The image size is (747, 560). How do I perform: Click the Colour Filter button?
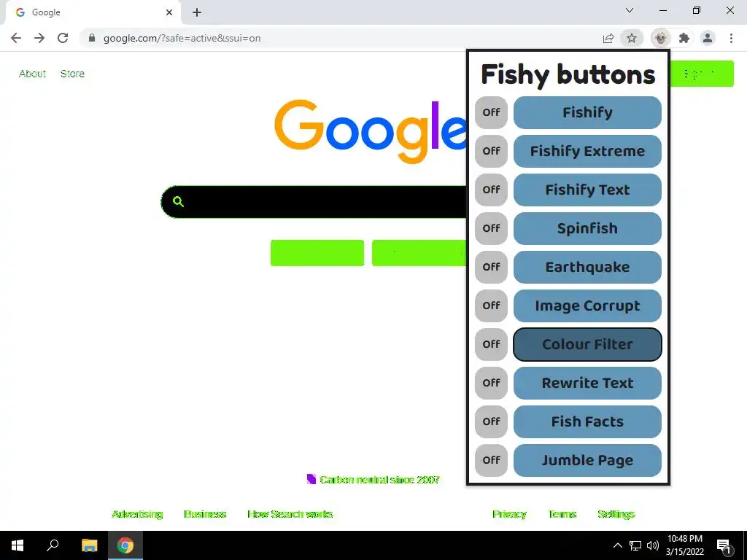coord(587,344)
